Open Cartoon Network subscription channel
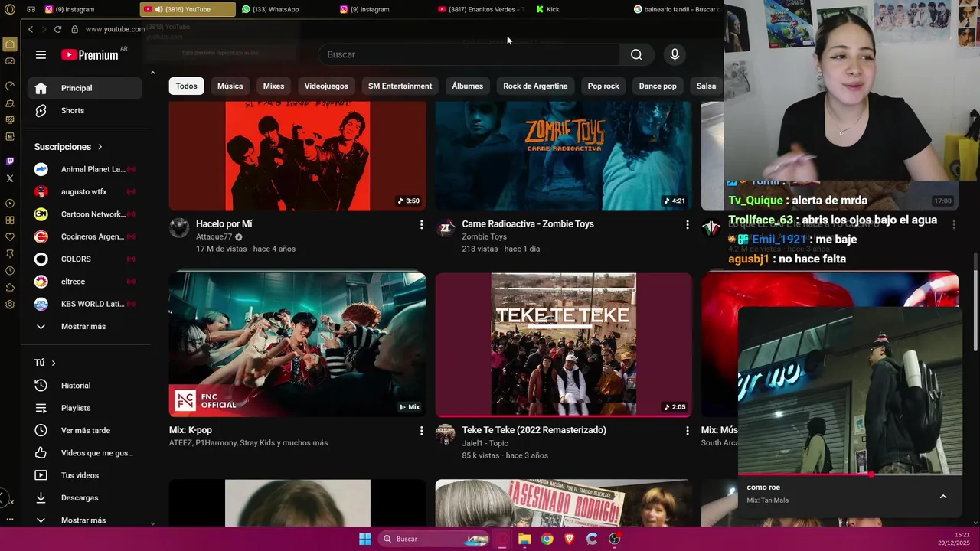Screen dimensions: 980x551 point(85,214)
